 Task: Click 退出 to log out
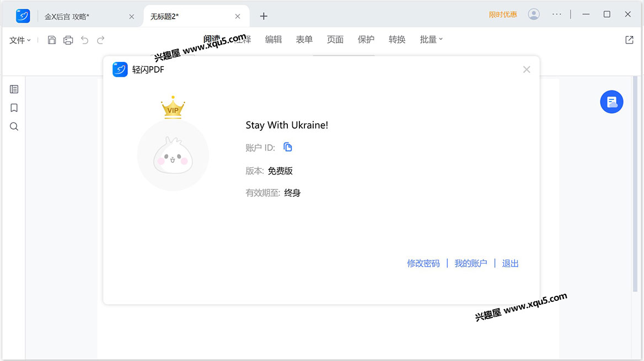[x=510, y=263]
